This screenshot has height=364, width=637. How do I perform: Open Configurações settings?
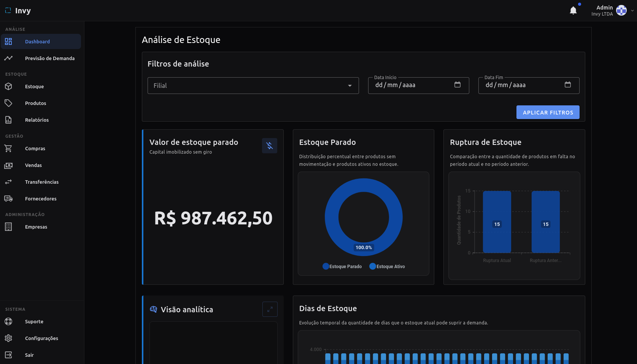click(x=41, y=338)
